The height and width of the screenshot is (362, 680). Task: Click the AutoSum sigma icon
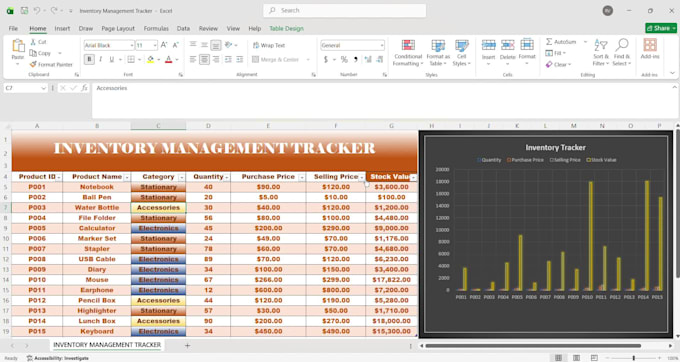click(549, 42)
